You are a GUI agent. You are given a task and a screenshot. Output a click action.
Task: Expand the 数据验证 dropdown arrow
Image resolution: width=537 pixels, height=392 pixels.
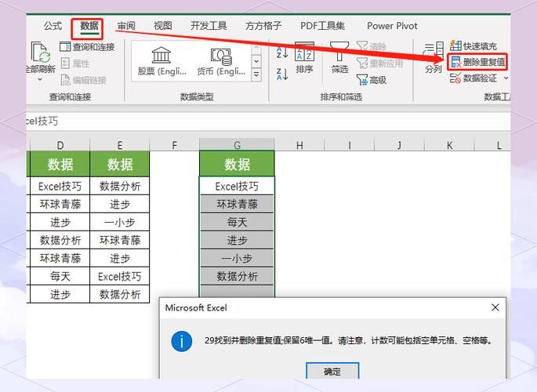[506, 78]
